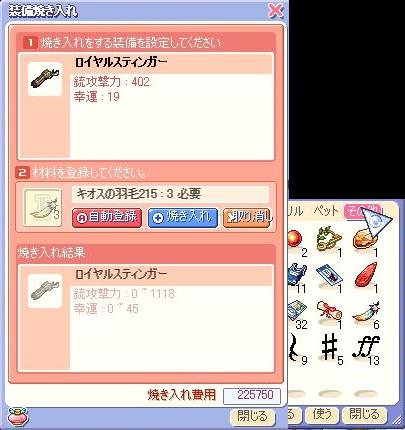Click the blue ticket card inventory item
Viewport: 405px width, 430px height.
329,275
